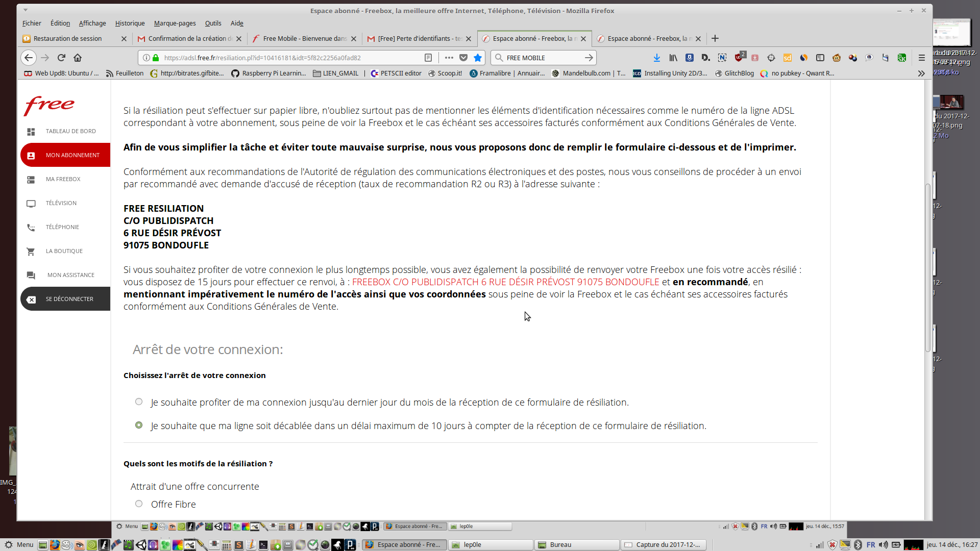Open La Boutique shopping cart icon
The image size is (980, 551).
[31, 251]
